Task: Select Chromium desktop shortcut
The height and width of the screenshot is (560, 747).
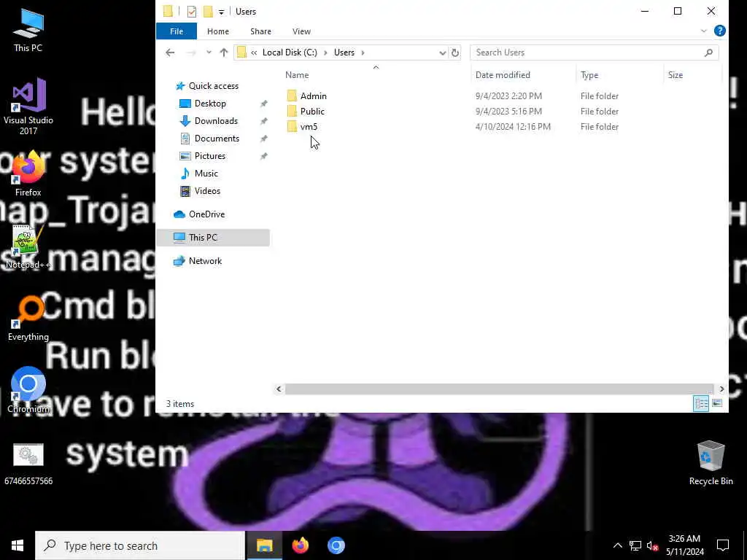Action: pos(28,391)
